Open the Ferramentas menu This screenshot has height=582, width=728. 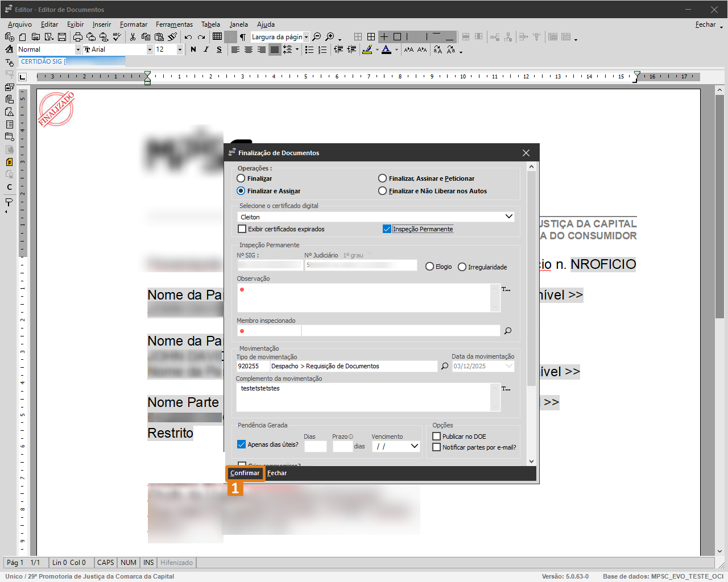[x=174, y=24]
